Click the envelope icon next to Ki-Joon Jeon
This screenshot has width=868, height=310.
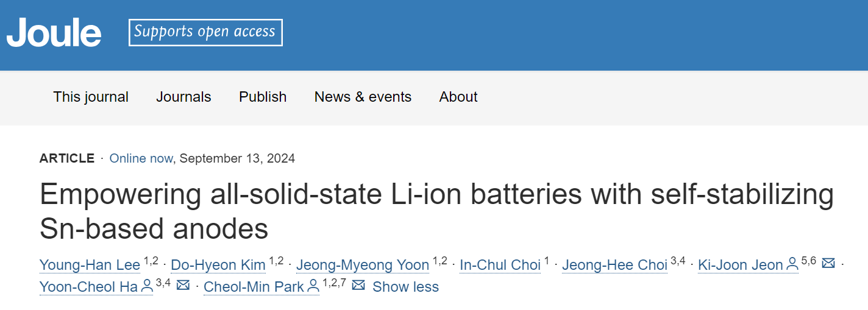[x=828, y=264]
